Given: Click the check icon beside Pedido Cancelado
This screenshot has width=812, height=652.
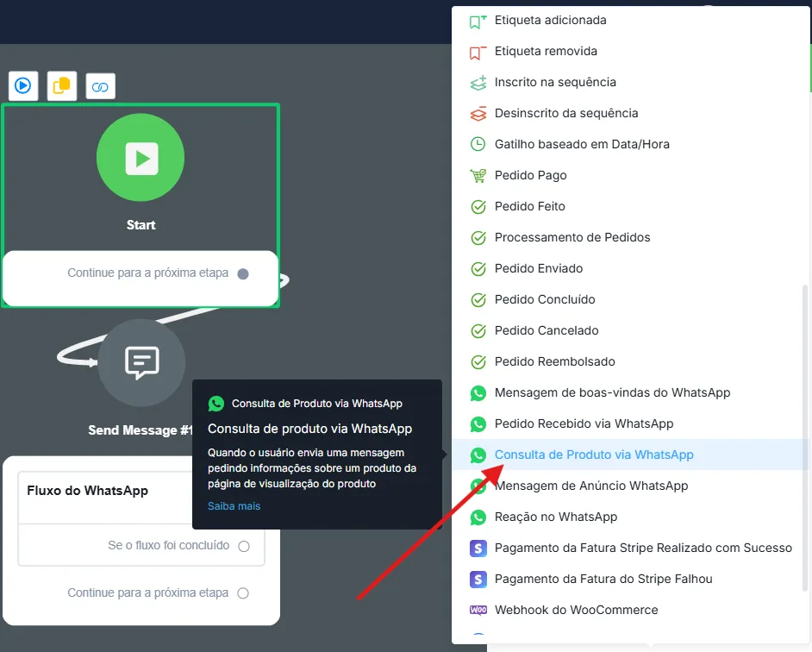Looking at the screenshot, I should [478, 330].
